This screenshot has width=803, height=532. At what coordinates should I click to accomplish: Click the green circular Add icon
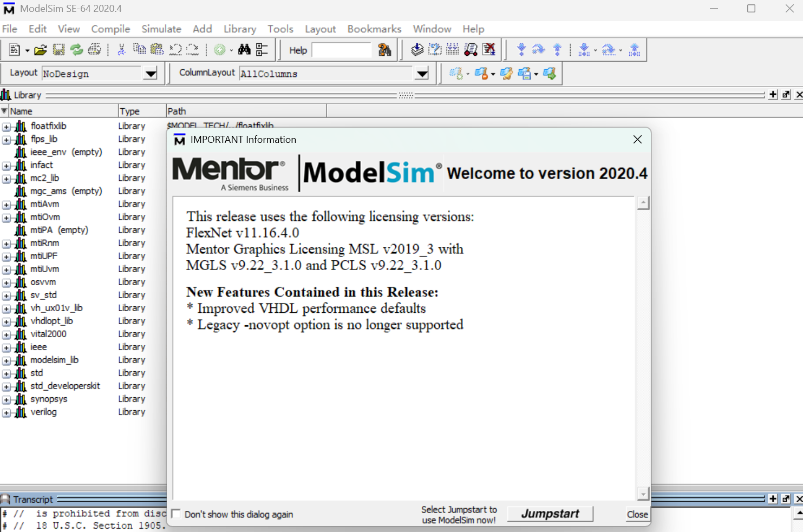coord(219,50)
